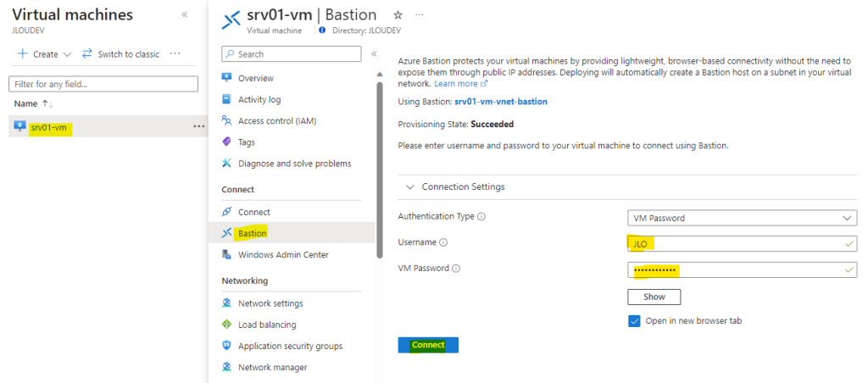This screenshot has width=868, height=383.
Task: Click the Provisioning State Succeeded text
Action: click(456, 124)
